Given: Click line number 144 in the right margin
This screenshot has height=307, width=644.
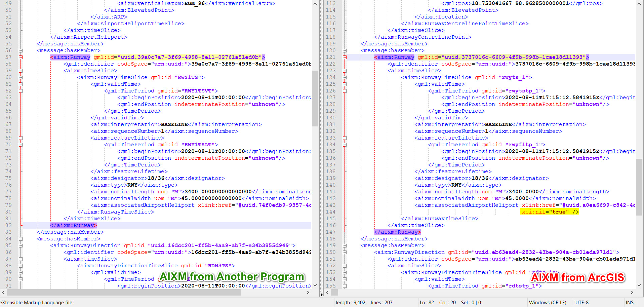Looking at the screenshot, I should pyautogui.click(x=331, y=212).
